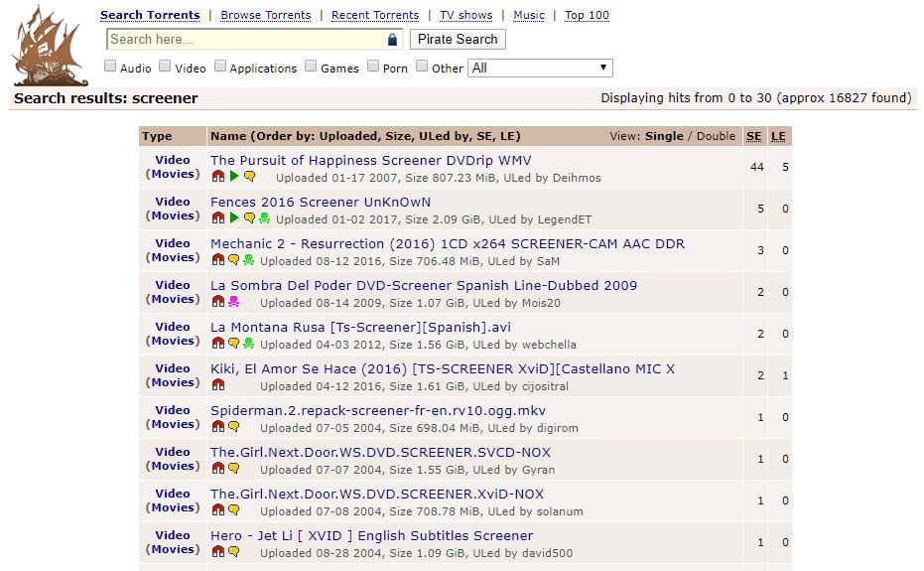This screenshot has width=924, height=571.
Task: Open comments icon for Pursuit of Happiness
Action: (x=249, y=176)
